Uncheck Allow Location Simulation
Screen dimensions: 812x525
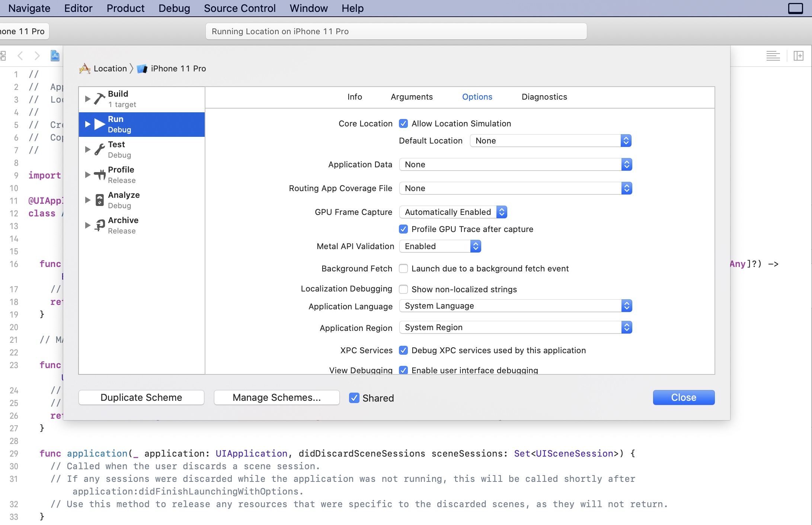tap(403, 123)
